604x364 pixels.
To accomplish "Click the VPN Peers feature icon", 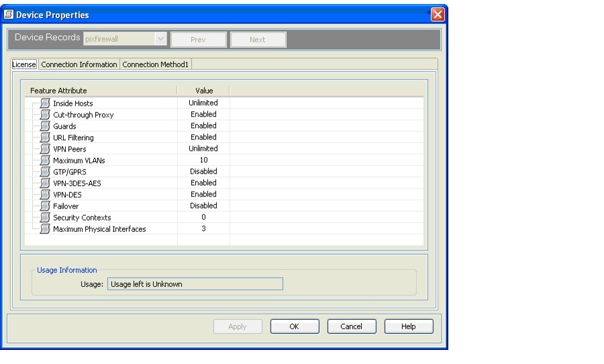I will pyautogui.click(x=45, y=149).
